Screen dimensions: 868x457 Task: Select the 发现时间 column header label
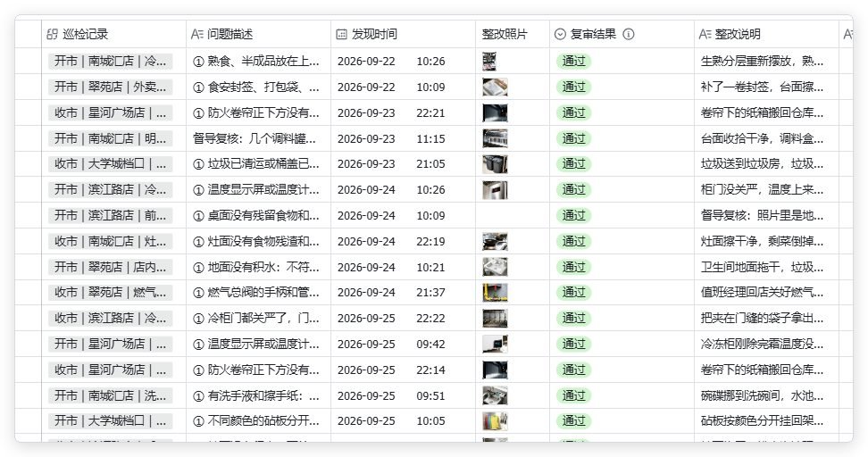pos(374,34)
